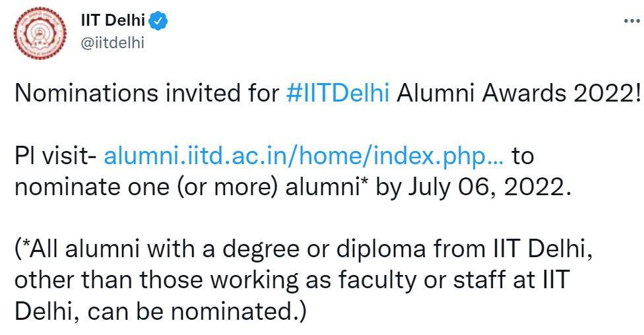This screenshot has width=644, height=335.
Task: Click the 'Pl visit-' text before the link
Action: point(55,157)
